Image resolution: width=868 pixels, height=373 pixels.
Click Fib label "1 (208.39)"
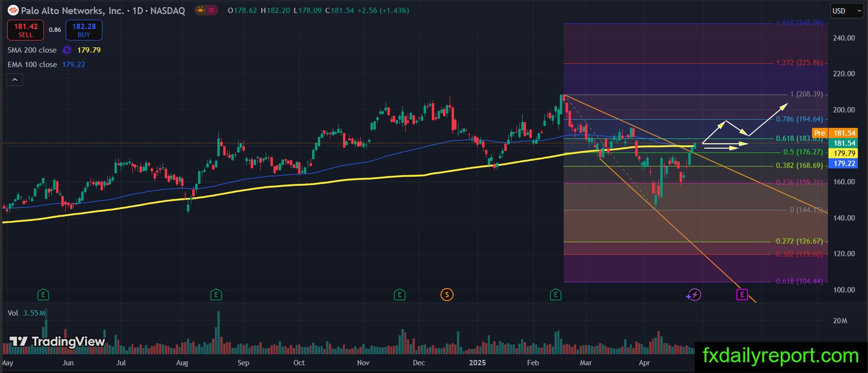[x=807, y=94]
